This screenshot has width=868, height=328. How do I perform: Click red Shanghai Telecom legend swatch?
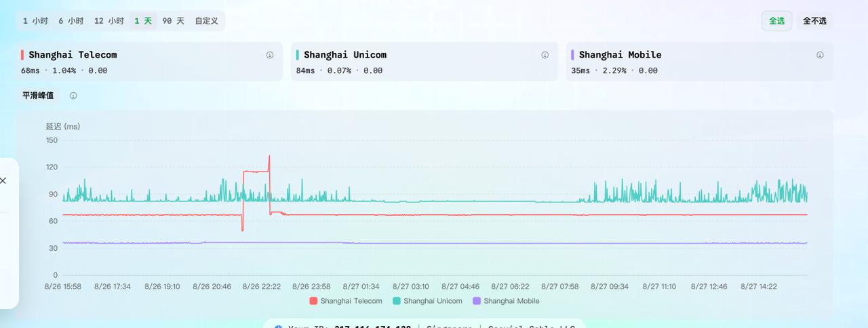pyautogui.click(x=313, y=301)
